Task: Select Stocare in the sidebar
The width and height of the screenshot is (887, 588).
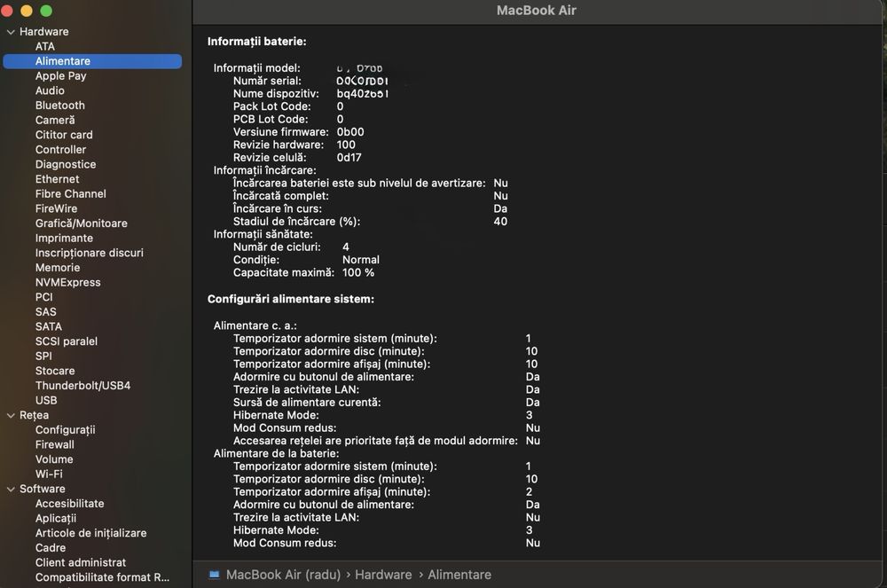Action: click(x=55, y=371)
